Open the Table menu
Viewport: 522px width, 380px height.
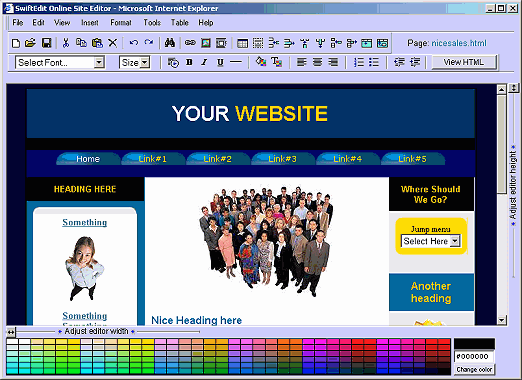pos(180,23)
